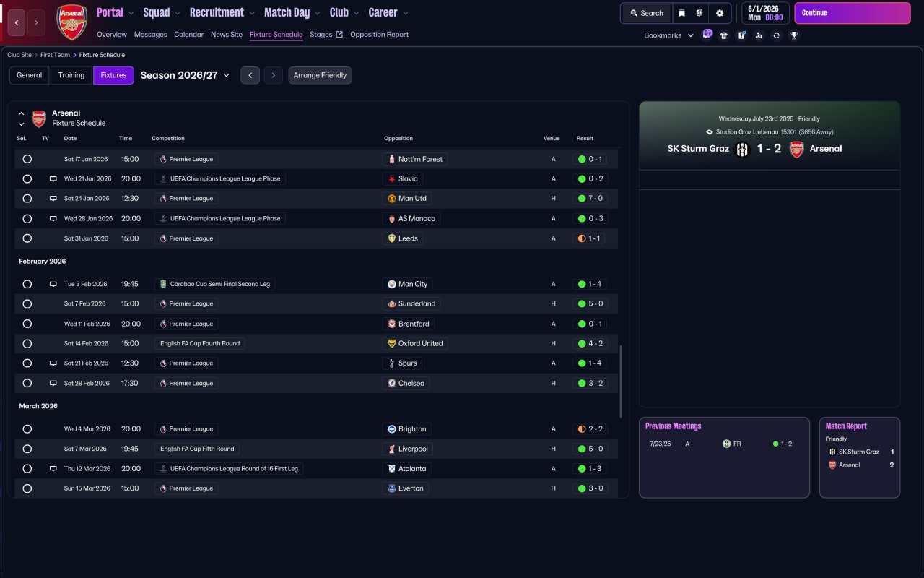Click the TV icon on Man Utd row

pos(53,199)
